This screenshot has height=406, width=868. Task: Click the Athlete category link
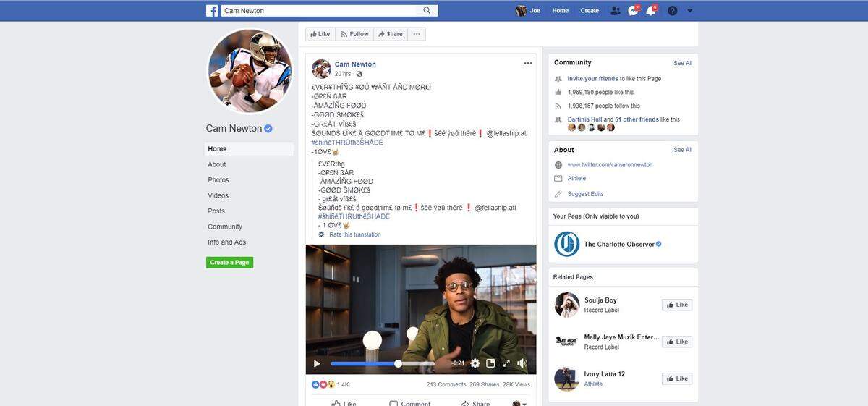point(576,178)
